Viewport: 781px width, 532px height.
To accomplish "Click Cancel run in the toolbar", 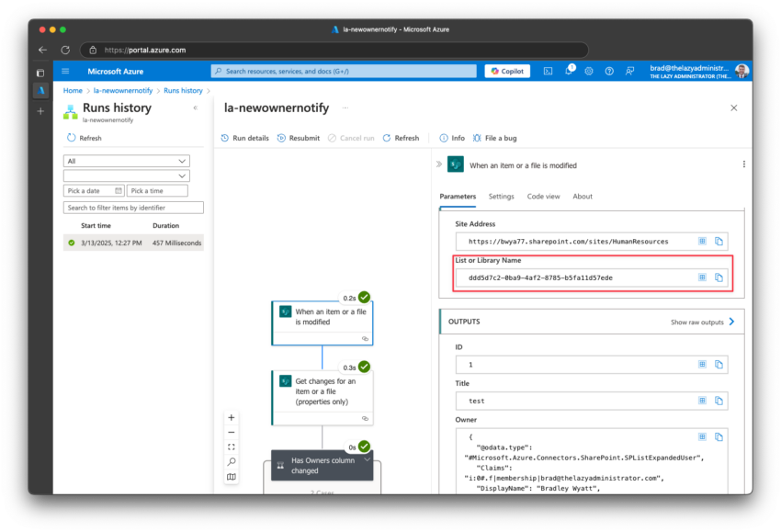I will click(351, 138).
